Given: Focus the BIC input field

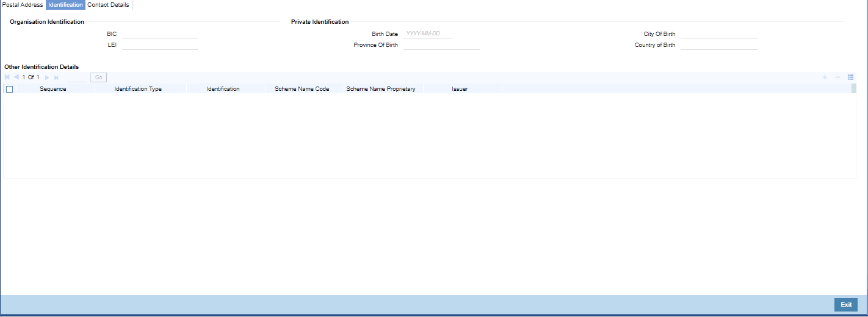Looking at the screenshot, I should tap(160, 34).
